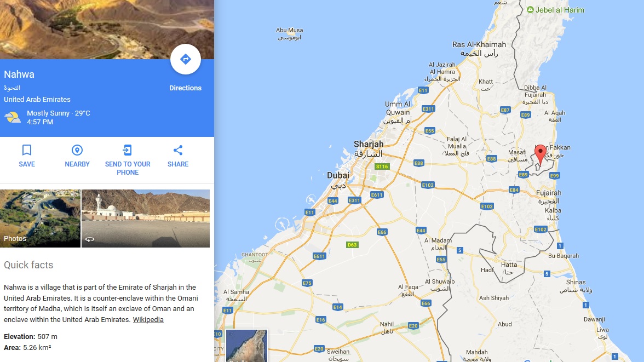This screenshot has width=644, height=362.
Task: Open the 360 mosque street view photo
Action: click(x=146, y=218)
